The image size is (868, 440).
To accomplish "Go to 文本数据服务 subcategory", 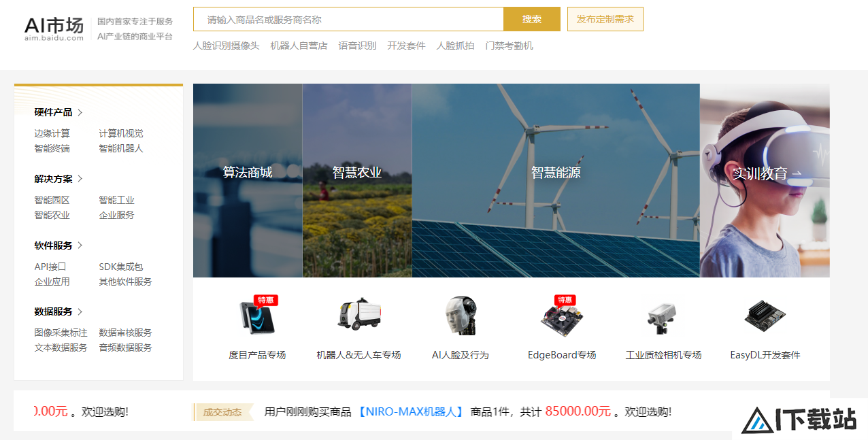I will click(61, 348).
